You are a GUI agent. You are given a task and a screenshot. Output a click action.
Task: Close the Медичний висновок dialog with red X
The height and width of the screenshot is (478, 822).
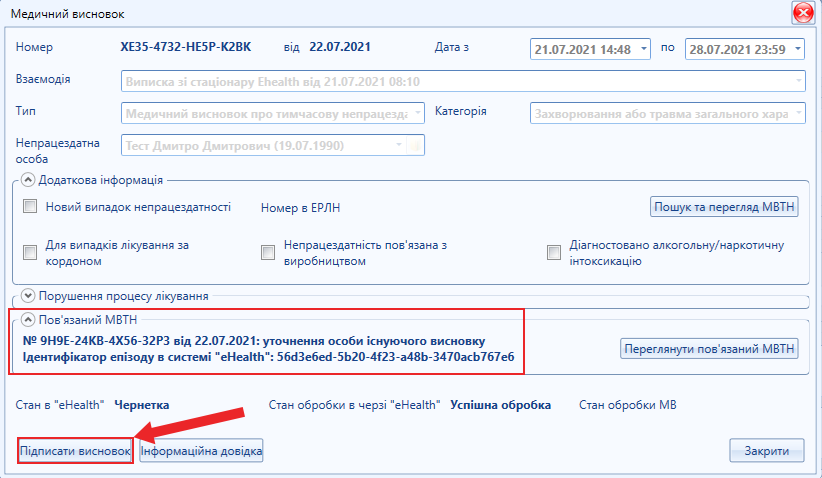803,13
